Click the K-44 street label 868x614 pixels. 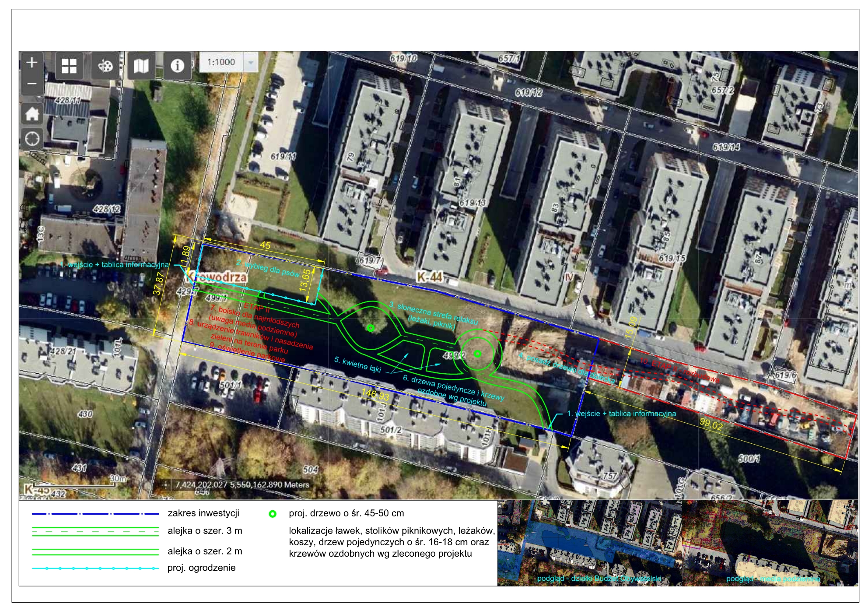(429, 277)
